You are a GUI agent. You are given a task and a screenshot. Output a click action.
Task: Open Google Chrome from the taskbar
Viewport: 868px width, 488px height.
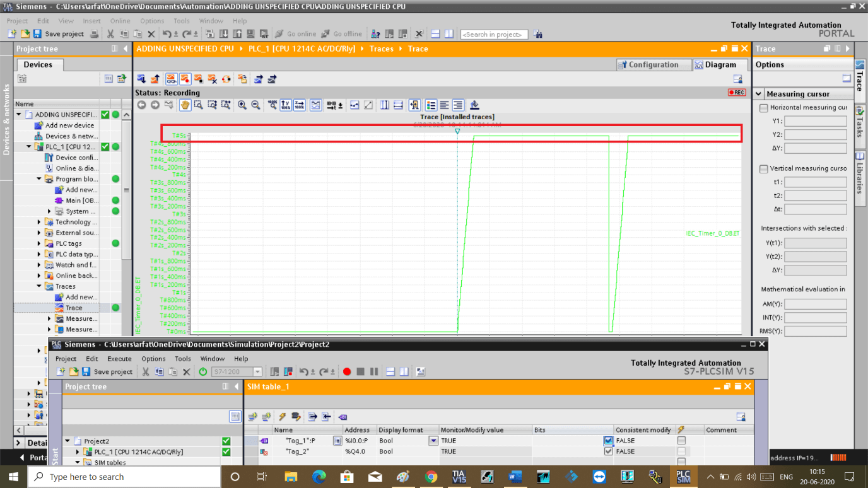[431, 477]
